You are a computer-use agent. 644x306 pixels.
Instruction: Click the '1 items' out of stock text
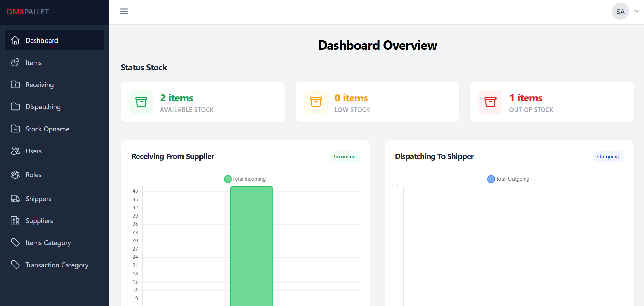[526, 98]
